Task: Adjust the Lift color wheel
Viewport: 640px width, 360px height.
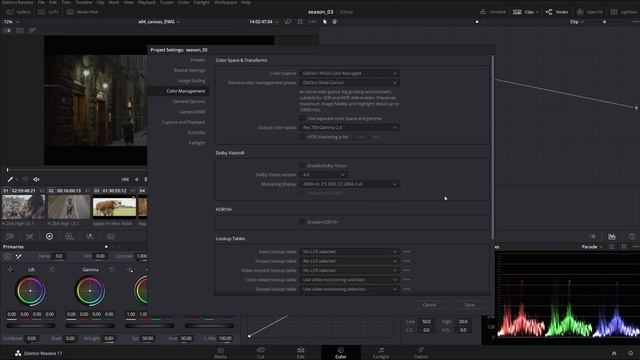Action: [x=30, y=291]
